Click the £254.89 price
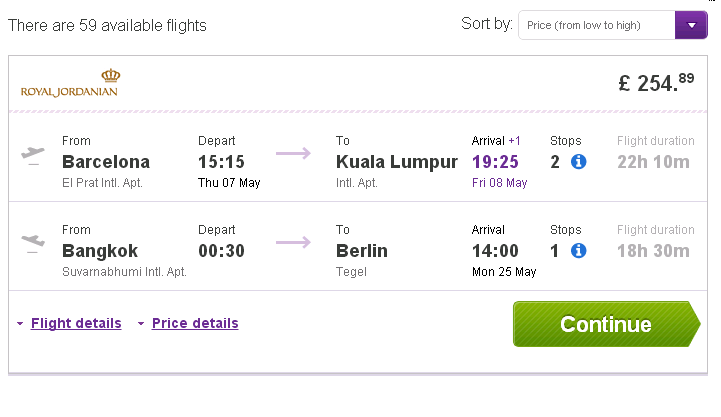The image size is (721, 417). click(656, 83)
